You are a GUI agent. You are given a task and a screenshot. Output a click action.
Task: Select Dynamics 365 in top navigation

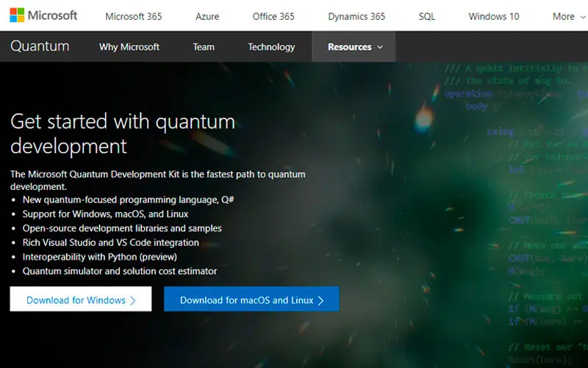pyautogui.click(x=356, y=16)
